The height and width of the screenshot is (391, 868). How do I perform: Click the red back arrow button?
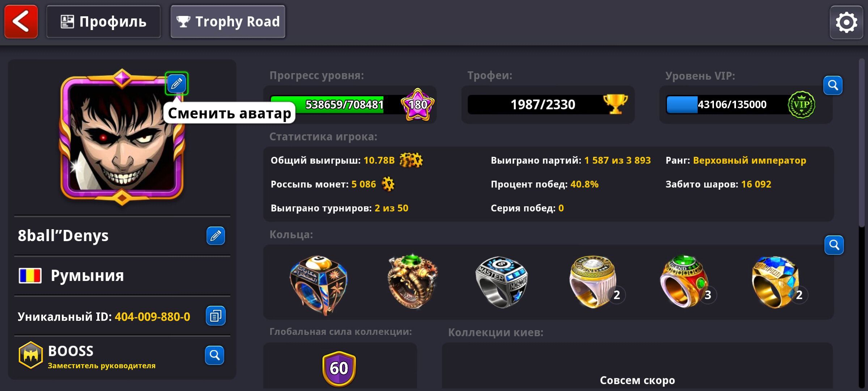point(21,22)
